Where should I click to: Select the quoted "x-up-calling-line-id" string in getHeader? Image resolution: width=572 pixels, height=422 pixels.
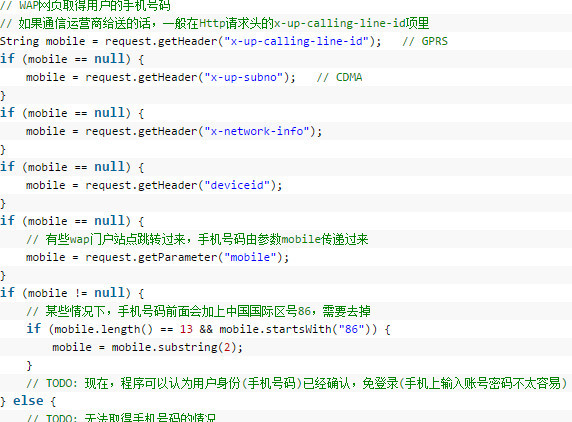[297, 41]
